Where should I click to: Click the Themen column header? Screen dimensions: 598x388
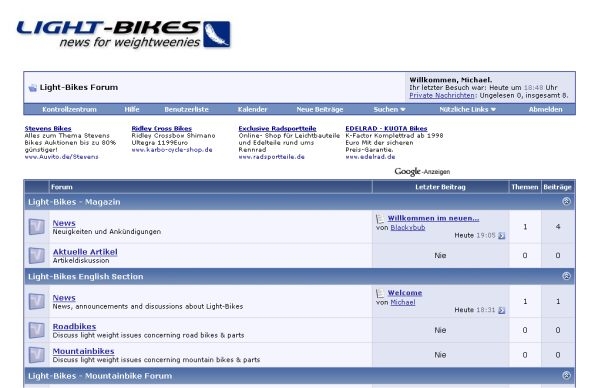coord(525,187)
